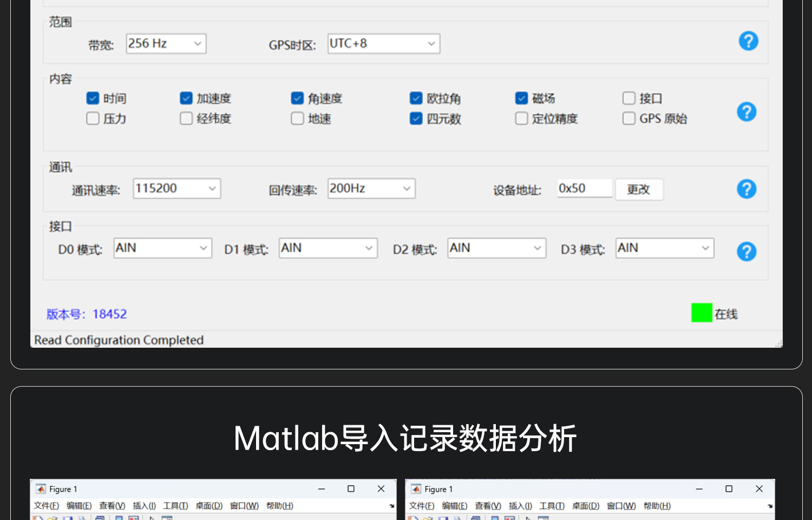
Task: Uncheck the 角速度 angular velocity checkbox
Action: (x=297, y=98)
